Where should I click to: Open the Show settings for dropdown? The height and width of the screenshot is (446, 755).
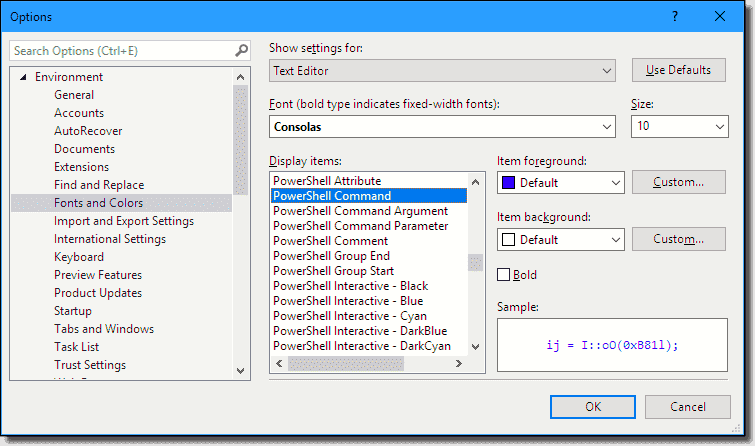click(442, 71)
